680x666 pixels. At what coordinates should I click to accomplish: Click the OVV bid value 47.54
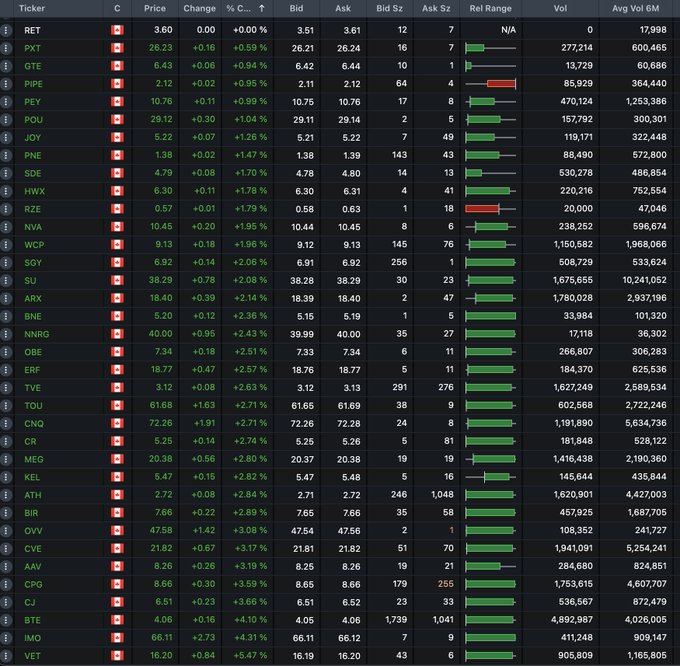pos(302,531)
